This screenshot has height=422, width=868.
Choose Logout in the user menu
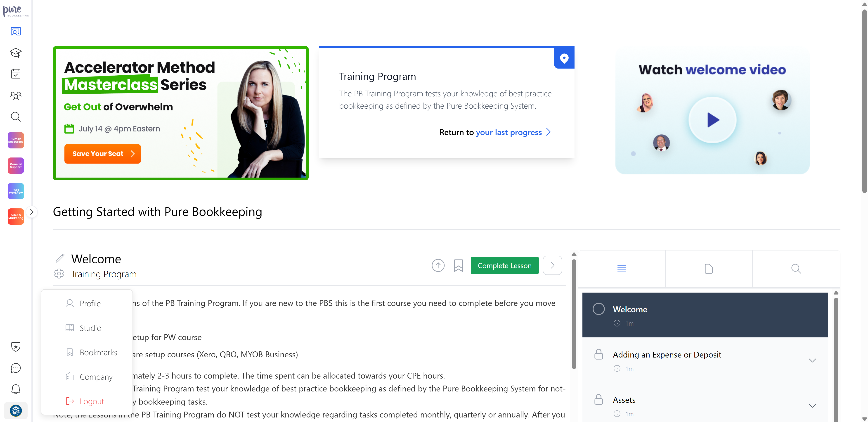(91, 401)
